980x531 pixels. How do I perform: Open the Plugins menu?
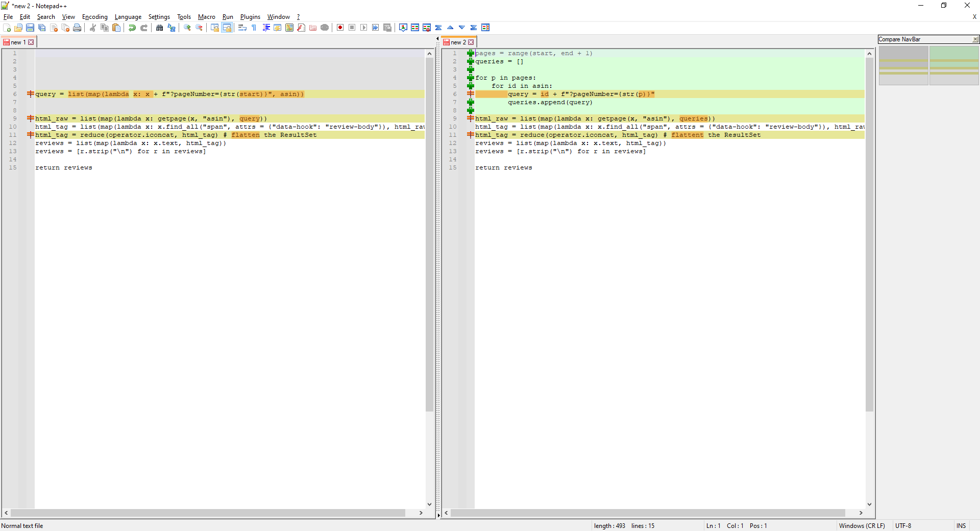point(250,17)
